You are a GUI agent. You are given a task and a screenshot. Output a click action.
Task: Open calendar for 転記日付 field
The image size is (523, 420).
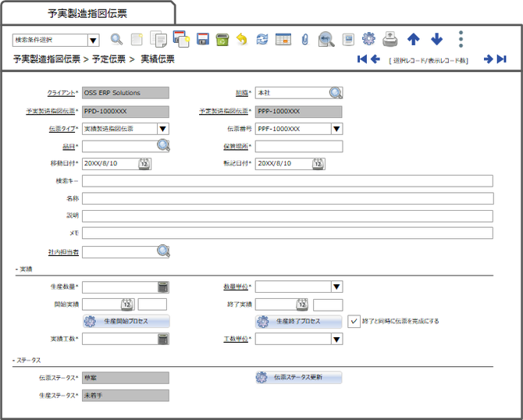coord(318,164)
